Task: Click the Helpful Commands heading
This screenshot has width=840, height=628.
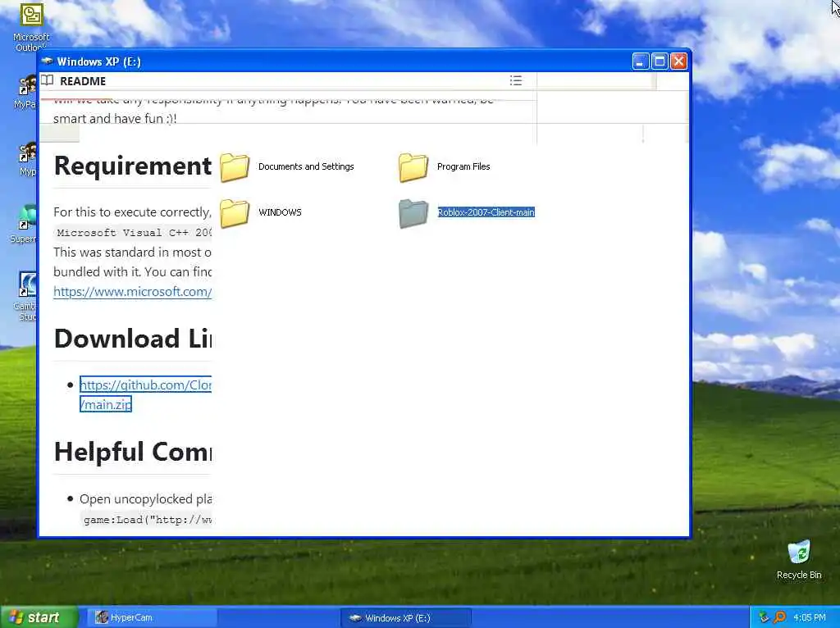Action: [133, 452]
